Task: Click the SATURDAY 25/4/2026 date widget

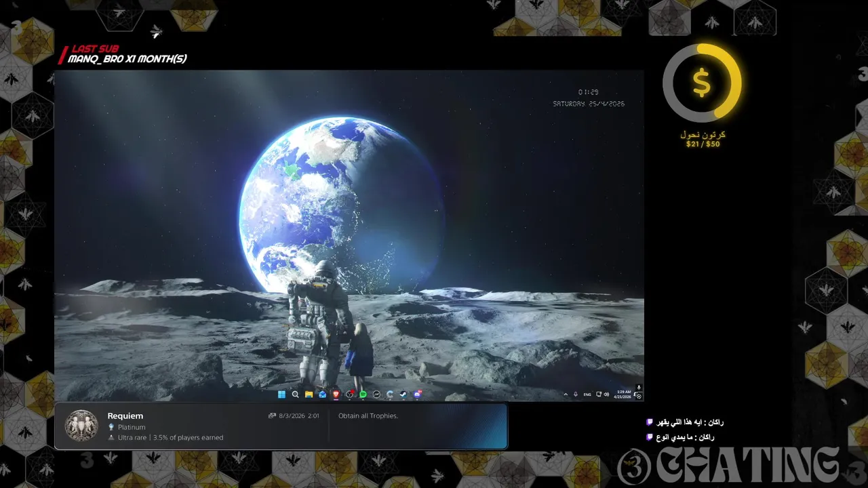Action: click(589, 104)
